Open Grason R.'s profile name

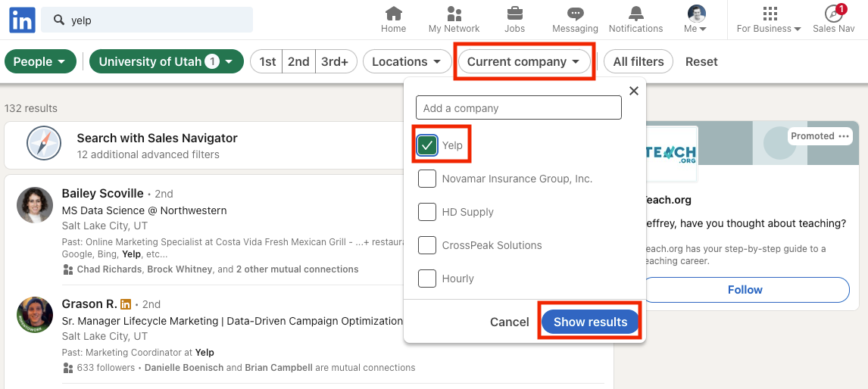click(89, 303)
